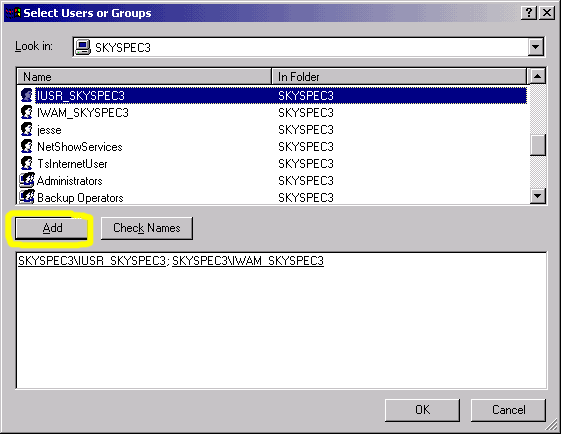Sort list by In Folder column header
Viewport: 561px width, 434px height.
tap(399, 77)
